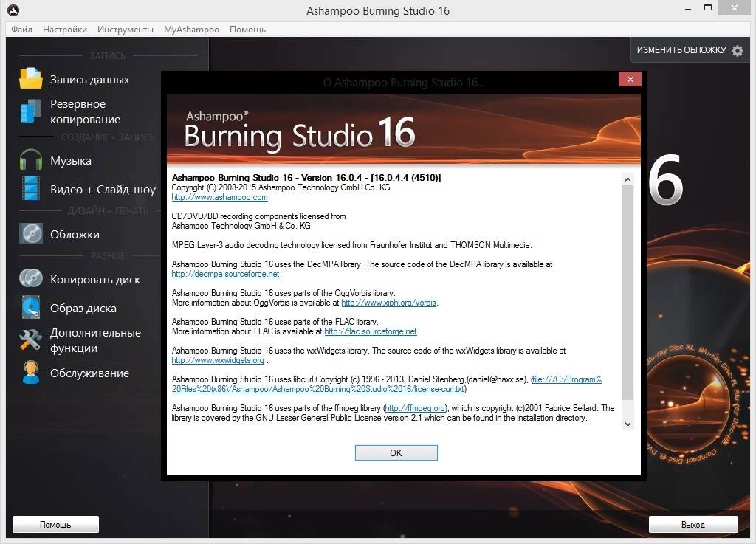This screenshot has height=544, width=756.
Task: Click the Обслуживание support person icon
Action: click(31, 373)
